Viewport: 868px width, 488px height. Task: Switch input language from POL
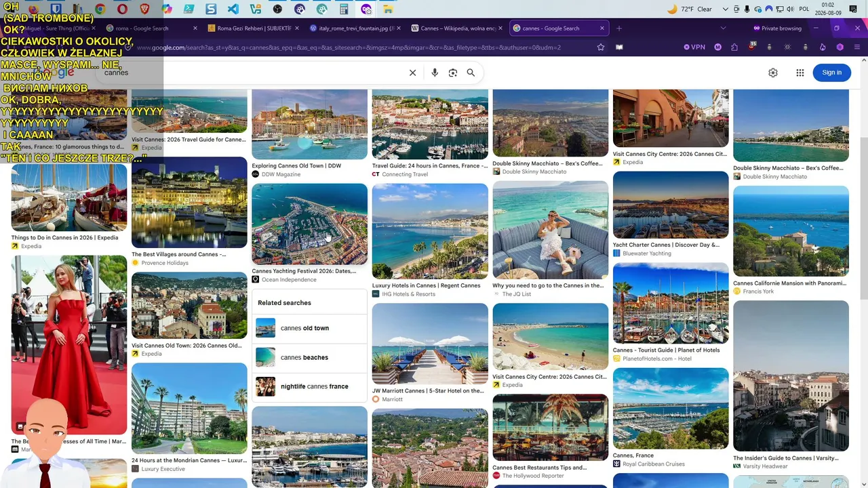tap(805, 9)
